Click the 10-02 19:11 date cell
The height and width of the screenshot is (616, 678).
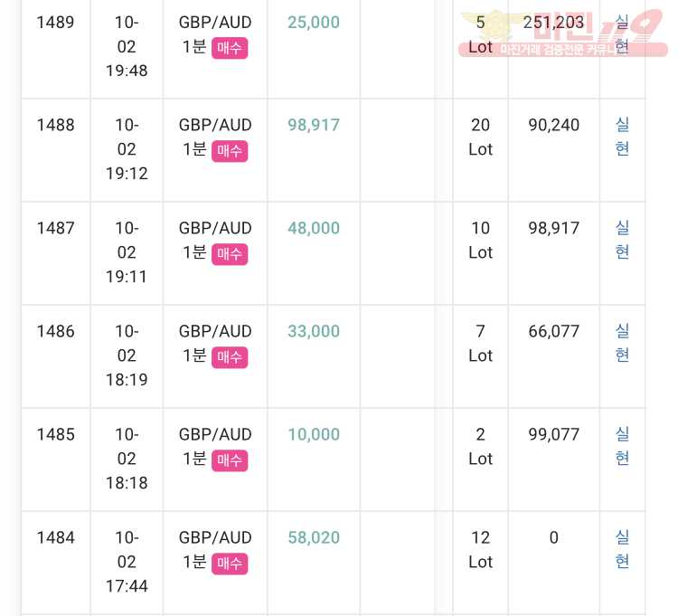click(x=127, y=252)
